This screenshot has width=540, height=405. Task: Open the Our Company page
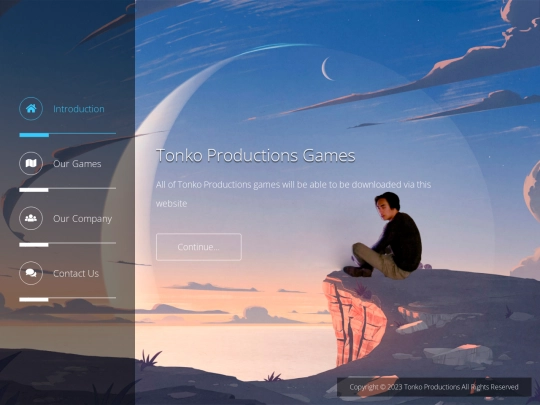tap(82, 219)
